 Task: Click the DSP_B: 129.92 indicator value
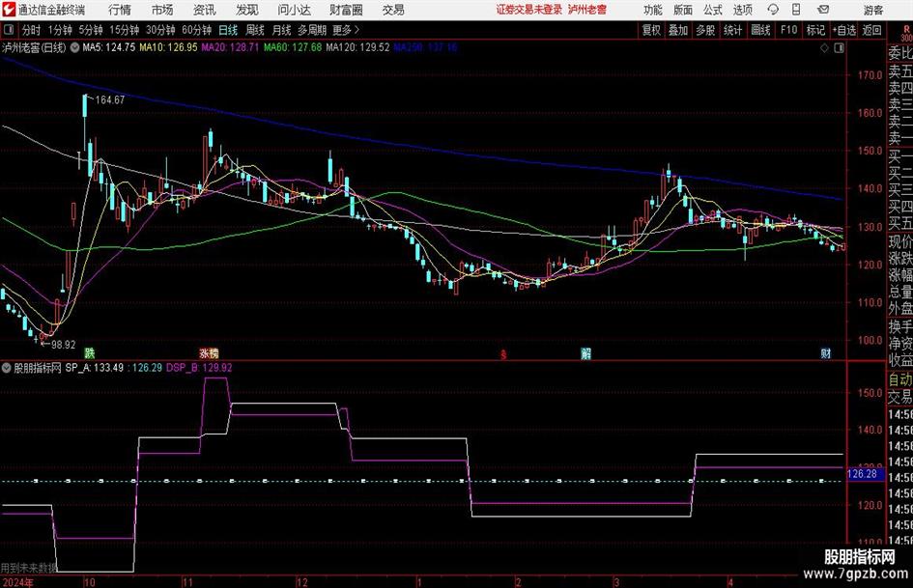pyautogui.click(x=199, y=368)
